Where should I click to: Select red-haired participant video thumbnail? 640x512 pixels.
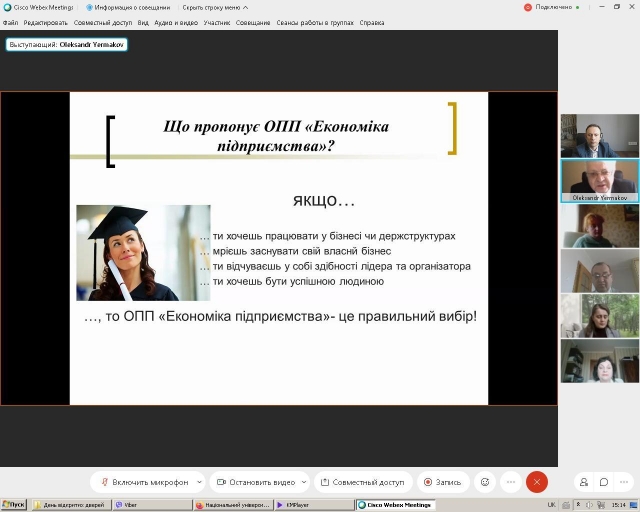(x=600, y=226)
